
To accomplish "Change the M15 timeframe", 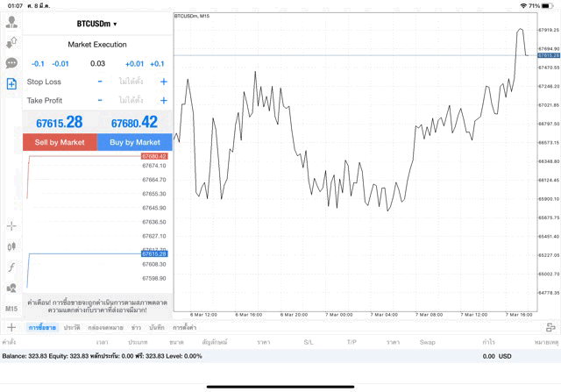I will (11, 309).
